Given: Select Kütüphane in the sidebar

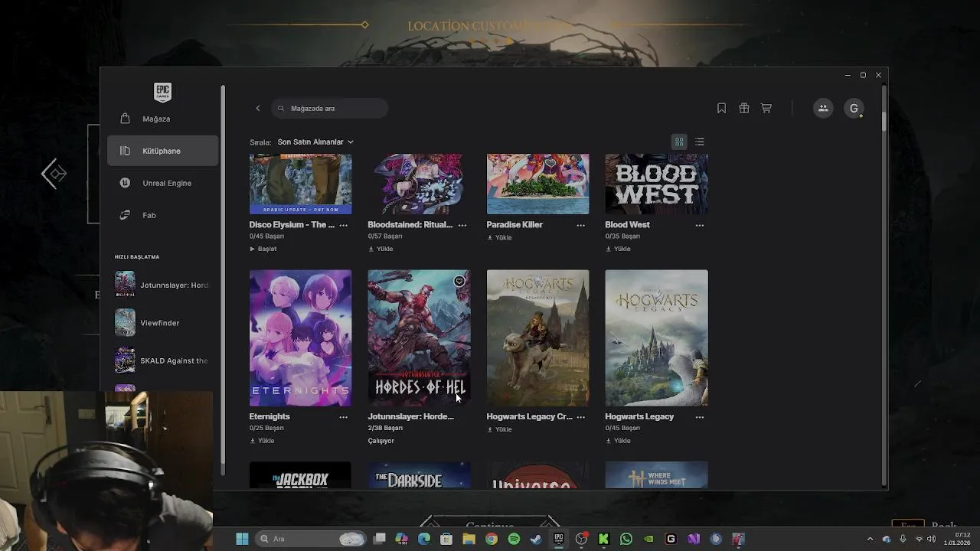Looking at the screenshot, I should click(162, 151).
